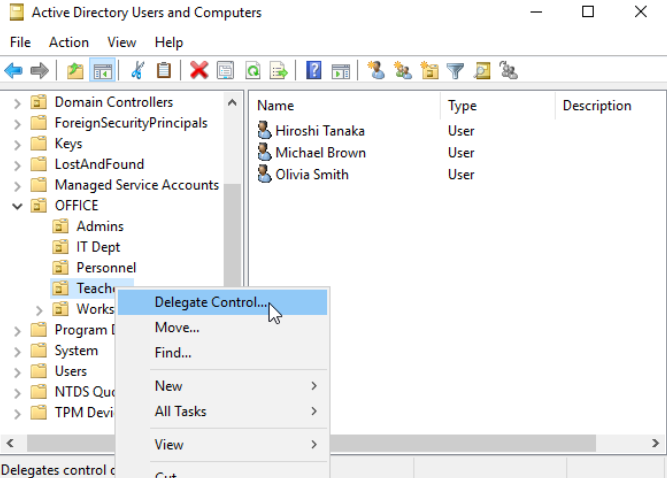Open the View menu in menu bar
Screen dimensions: 667x478
(x=122, y=42)
